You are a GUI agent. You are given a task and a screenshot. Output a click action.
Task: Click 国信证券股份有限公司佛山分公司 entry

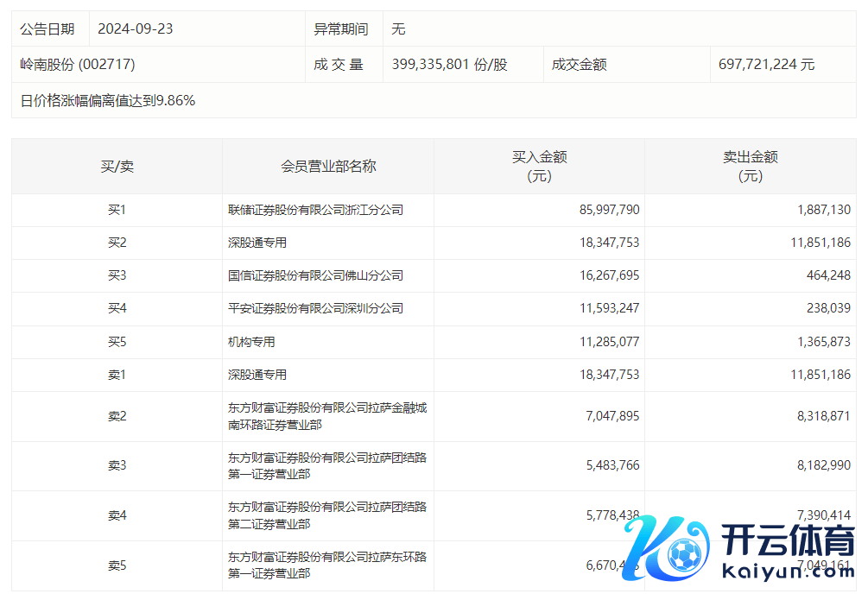[x=315, y=275]
